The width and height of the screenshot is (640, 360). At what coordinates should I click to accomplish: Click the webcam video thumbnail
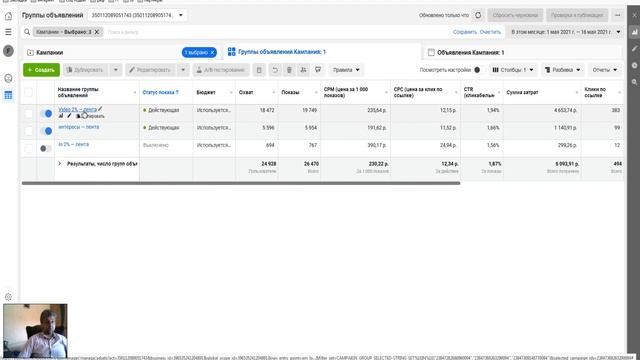pos(35,331)
